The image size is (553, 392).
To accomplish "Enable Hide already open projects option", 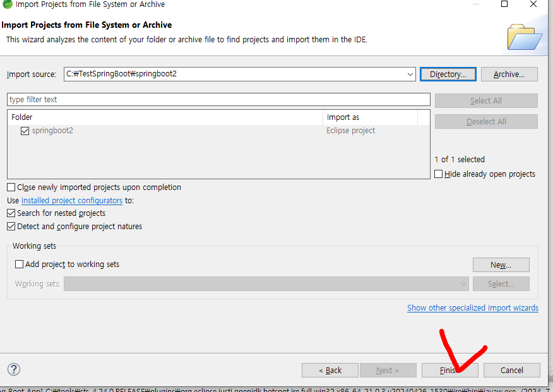I will click(x=439, y=174).
